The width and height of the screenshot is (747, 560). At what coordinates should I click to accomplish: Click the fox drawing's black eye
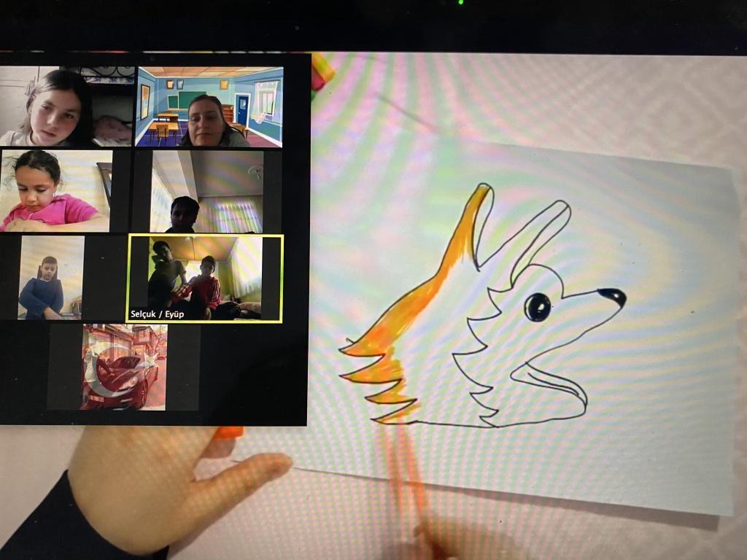538,306
